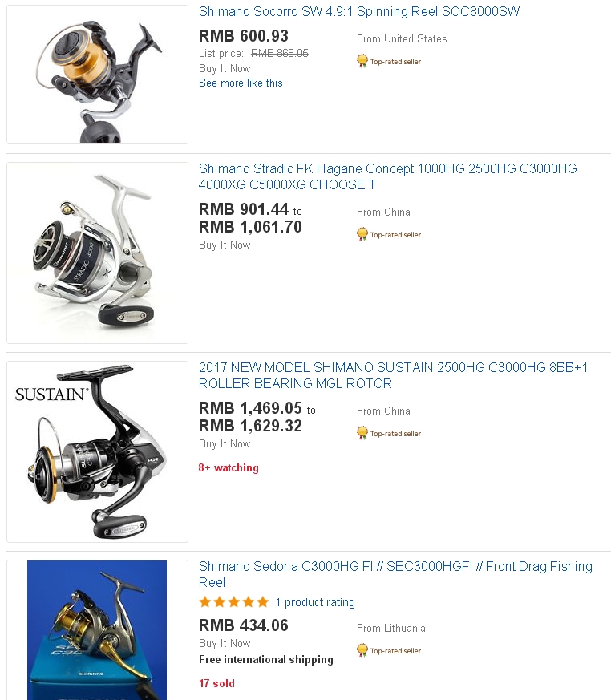Click the RMB 434.06 Sedona price

244,625
